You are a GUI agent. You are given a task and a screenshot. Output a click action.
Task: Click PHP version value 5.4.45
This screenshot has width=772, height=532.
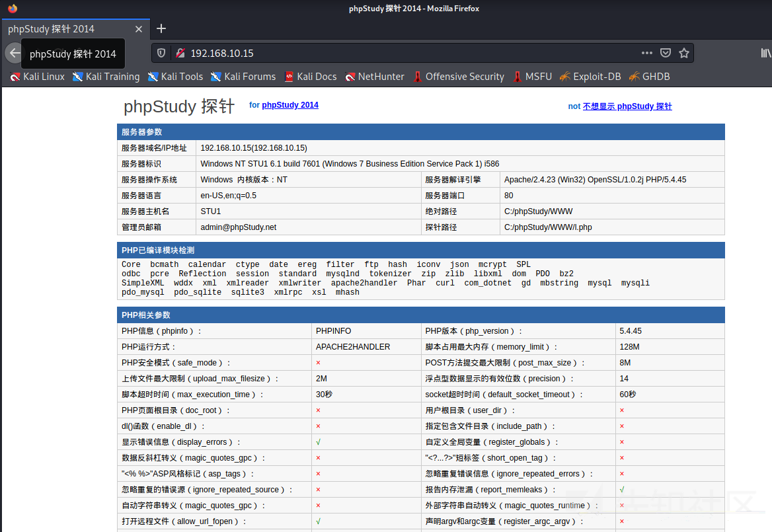(x=631, y=331)
